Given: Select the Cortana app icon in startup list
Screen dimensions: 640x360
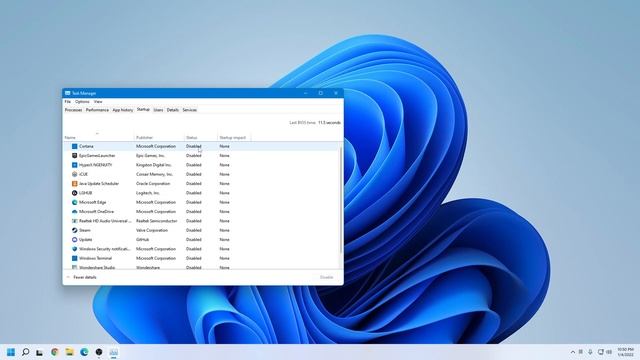Looking at the screenshot, I should (74, 146).
